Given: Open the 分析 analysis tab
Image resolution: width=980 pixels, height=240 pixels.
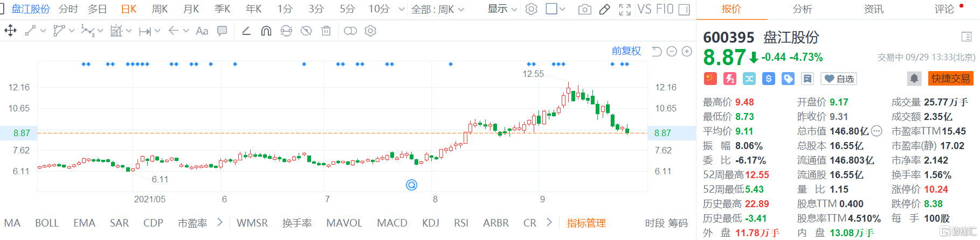Looking at the screenshot, I should click(x=803, y=9).
